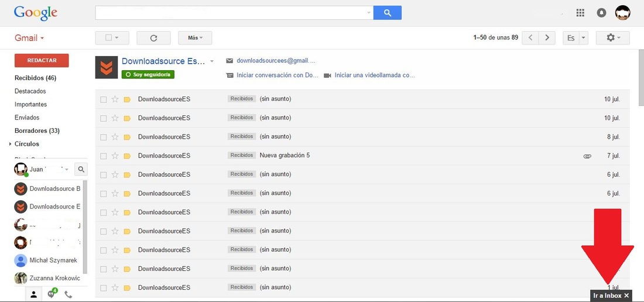Click importance marker on Nueva grabación 5
The image size is (644, 302).
coord(127,156)
